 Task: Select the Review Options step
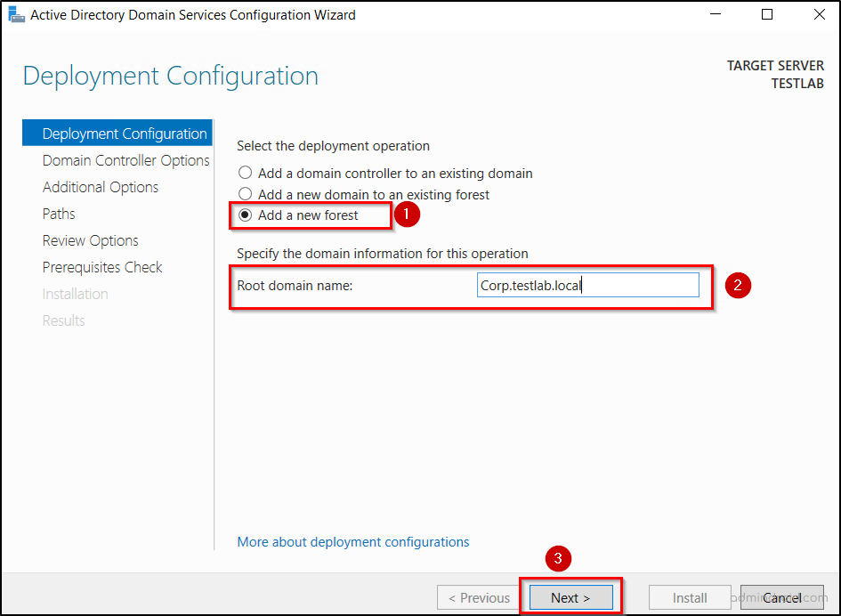click(x=90, y=240)
